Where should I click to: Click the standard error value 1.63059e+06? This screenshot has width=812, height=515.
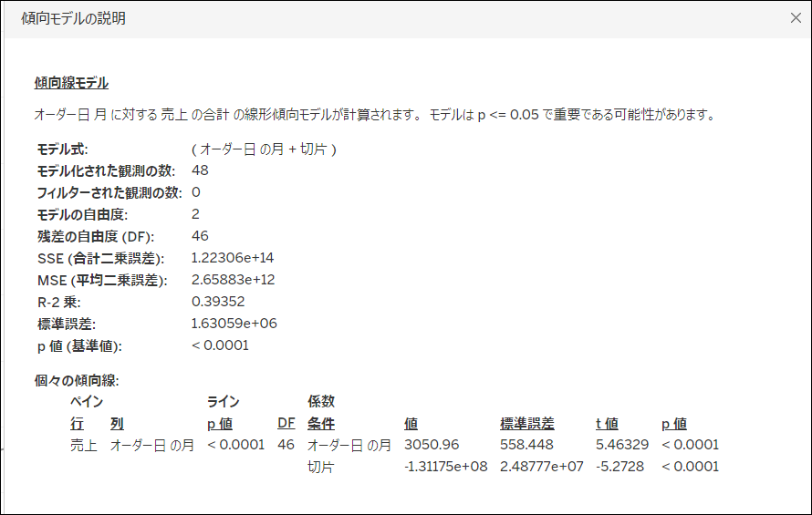click(234, 324)
